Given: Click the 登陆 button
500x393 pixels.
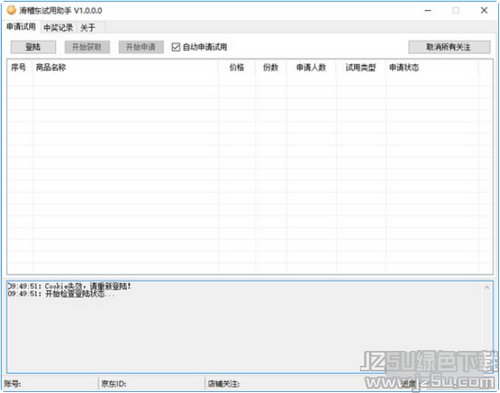Looking at the screenshot, I should coord(33,47).
